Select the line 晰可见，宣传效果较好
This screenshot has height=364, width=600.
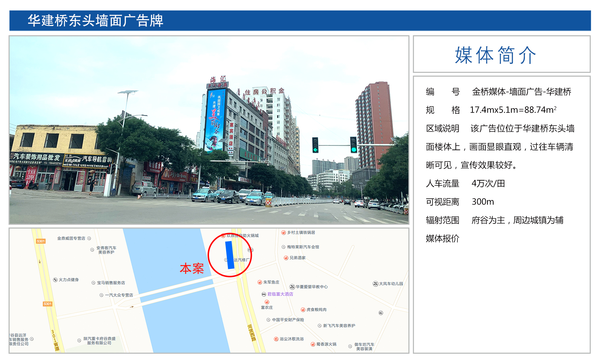471,165
